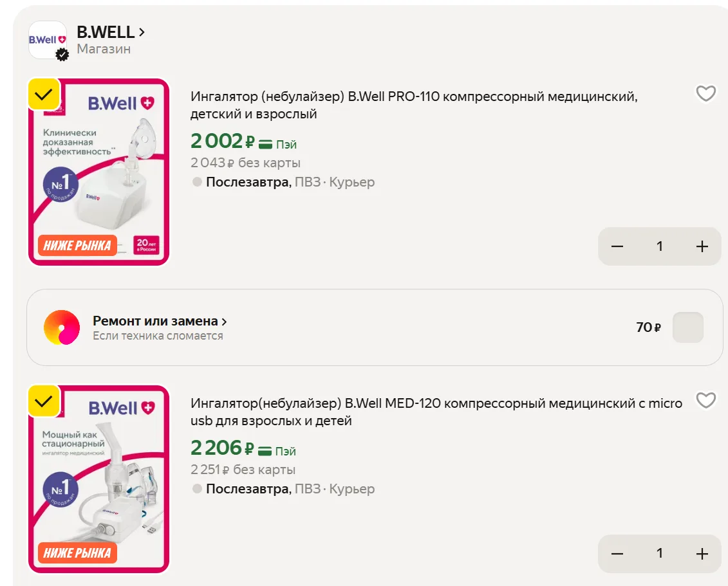
Task: Expand Ремонт или замена details chevron
Action: pyautogui.click(x=224, y=322)
